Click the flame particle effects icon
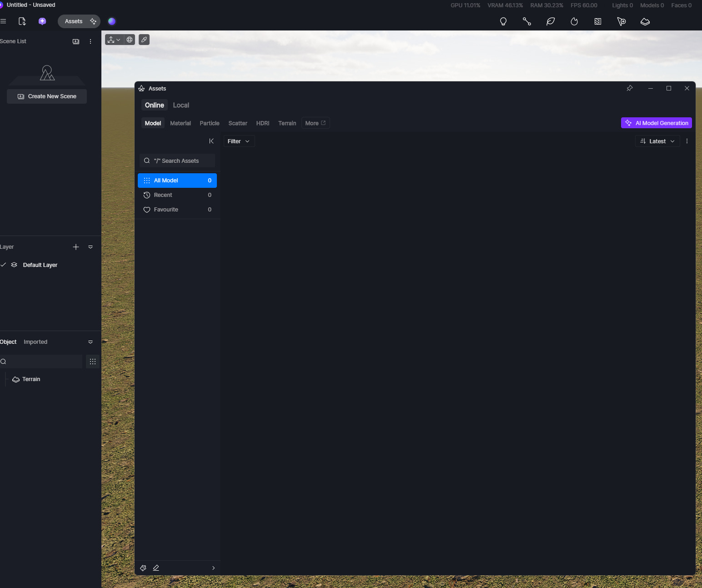Viewport: 702px width, 588px height. point(574,21)
